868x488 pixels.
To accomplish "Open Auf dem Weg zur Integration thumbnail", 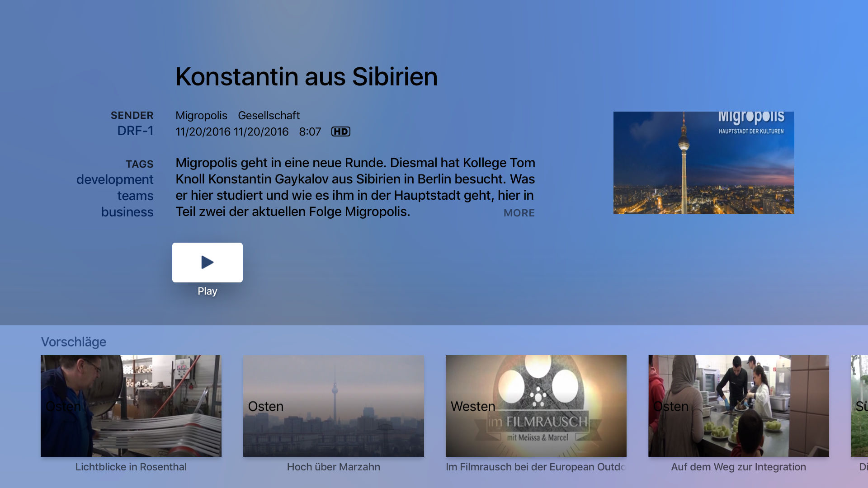I will coord(739,406).
